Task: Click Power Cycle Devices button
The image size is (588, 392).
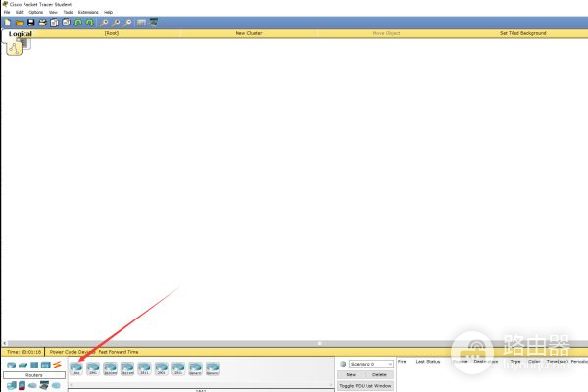Action: (x=72, y=352)
